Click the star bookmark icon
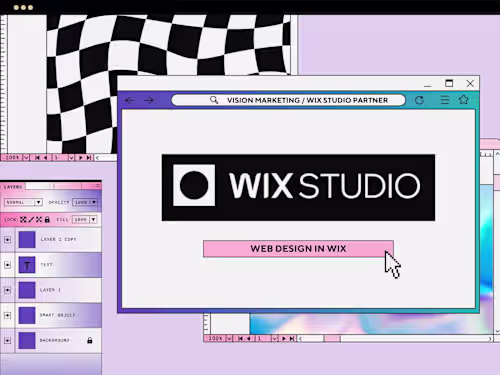Viewport: 500px width, 375px height. tap(464, 99)
